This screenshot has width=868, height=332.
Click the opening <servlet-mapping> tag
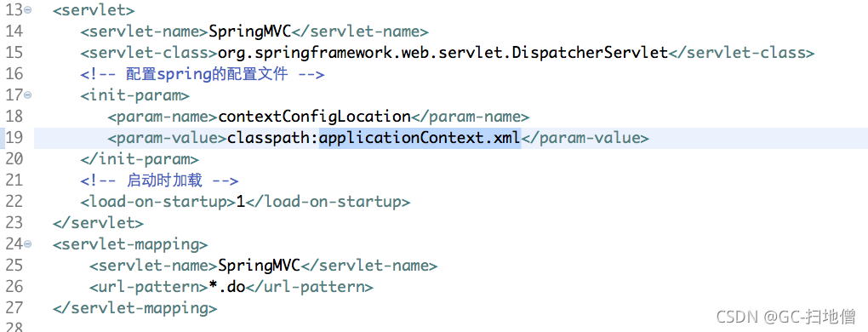coord(131,243)
